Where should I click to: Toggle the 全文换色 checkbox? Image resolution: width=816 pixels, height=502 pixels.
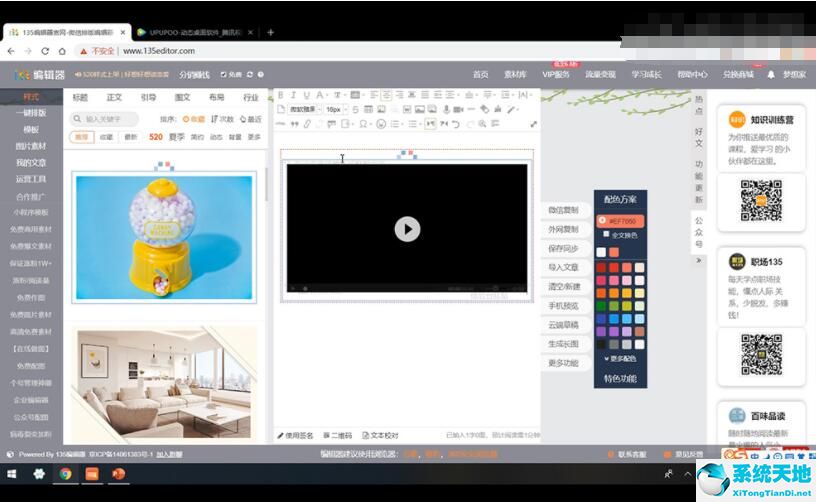(x=604, y=235)
